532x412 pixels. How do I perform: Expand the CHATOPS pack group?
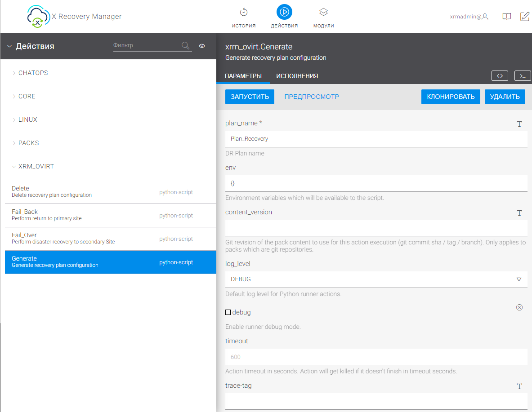click(x=33, y=73)
